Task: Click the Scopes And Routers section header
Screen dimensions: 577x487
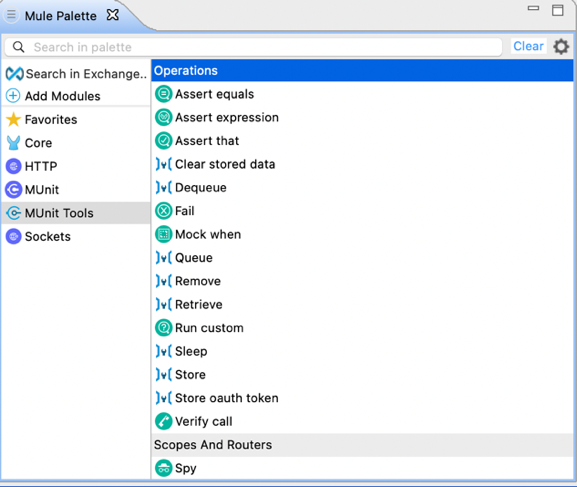Action: [x=362, y=445]
